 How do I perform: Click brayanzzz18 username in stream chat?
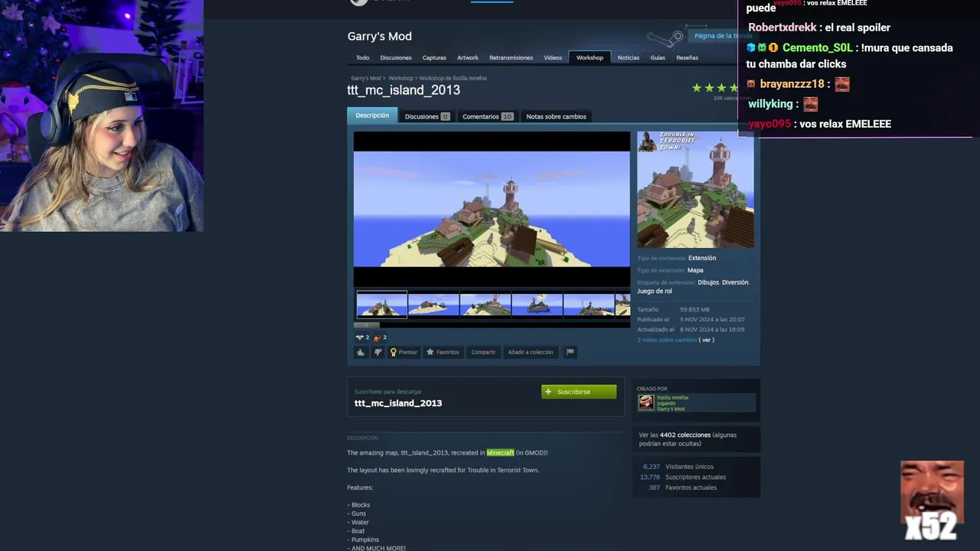click(792, 84)
